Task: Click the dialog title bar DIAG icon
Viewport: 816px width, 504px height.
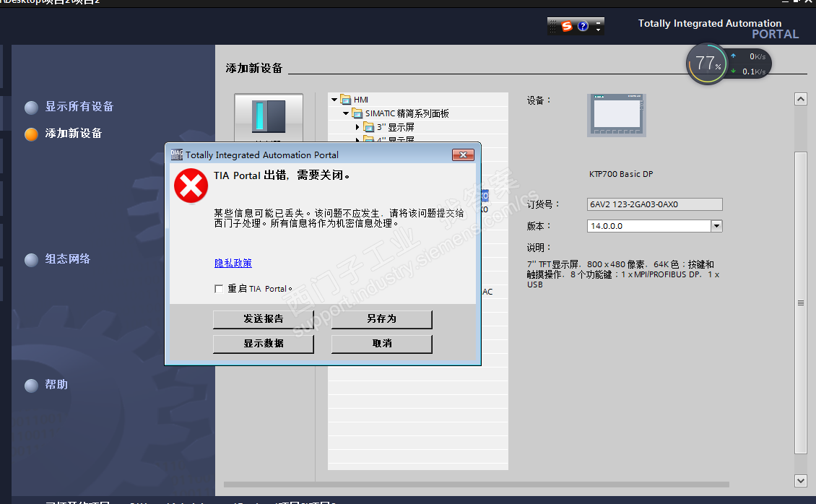Action: pos(176,155)
